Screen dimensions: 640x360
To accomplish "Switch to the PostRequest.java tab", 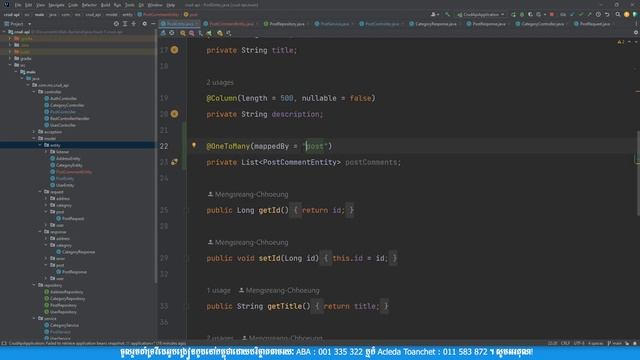I will click(x=593, y=24).
